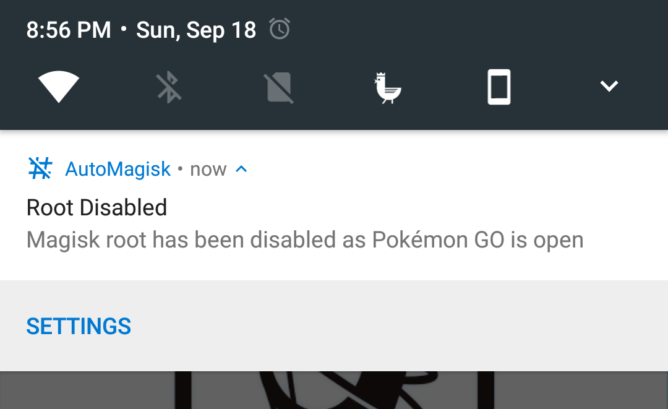Screen dimensions: 668x409
Task: Tap the chicken quick settings tile
Action: (388, 87)
